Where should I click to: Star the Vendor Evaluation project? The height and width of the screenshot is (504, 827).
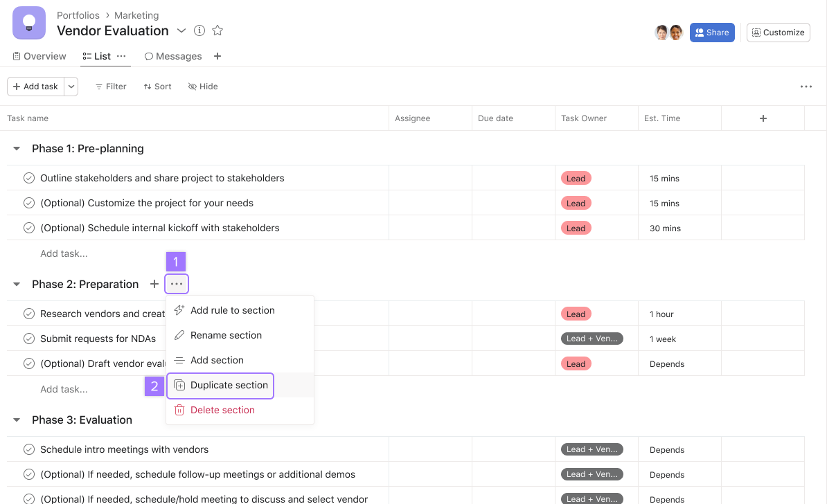[217, 30]
